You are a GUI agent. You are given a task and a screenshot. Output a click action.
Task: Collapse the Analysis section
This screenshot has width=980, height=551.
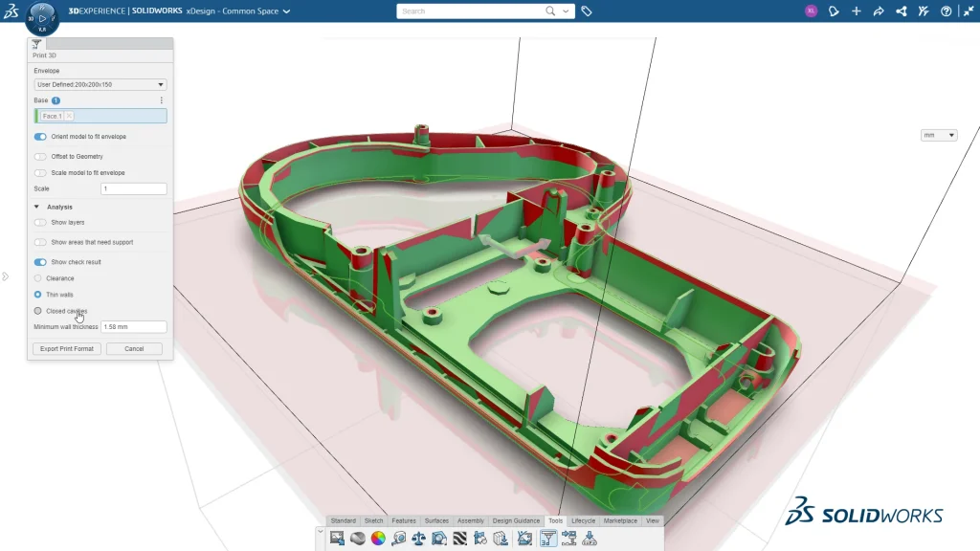coord(35,207)
